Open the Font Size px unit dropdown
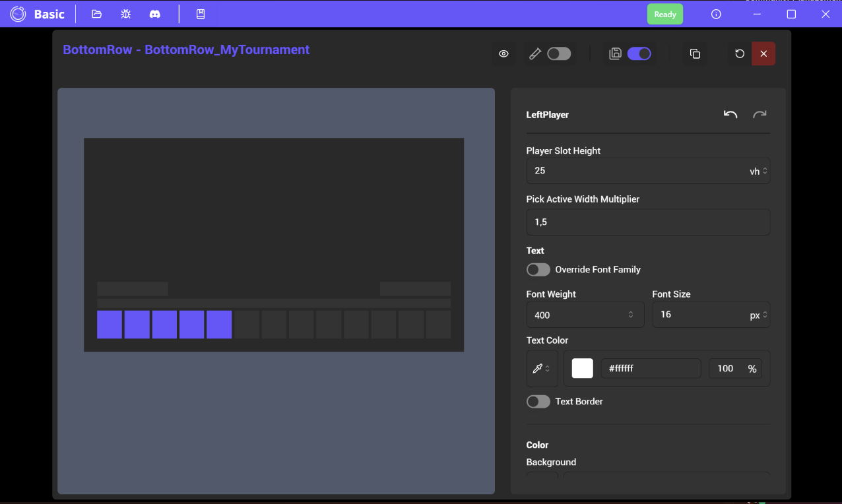 pyautogui.click(x=759, y=315)
